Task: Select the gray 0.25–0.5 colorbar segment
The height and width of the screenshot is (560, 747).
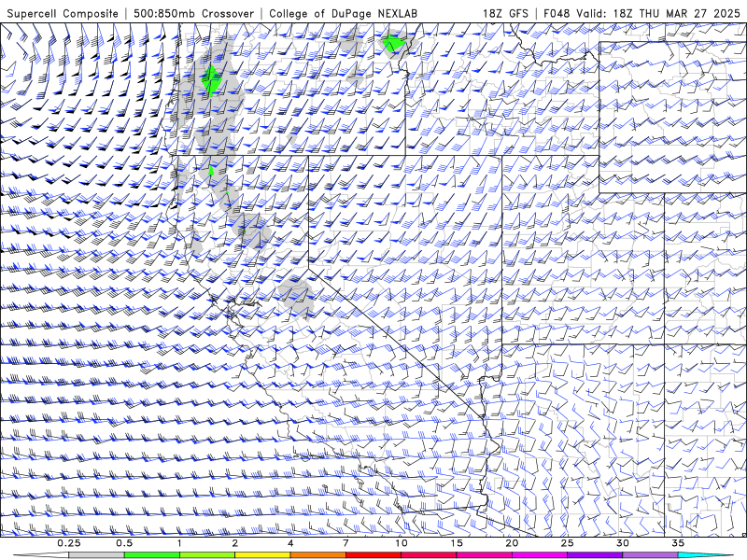Action: click(x=96, y=555)
